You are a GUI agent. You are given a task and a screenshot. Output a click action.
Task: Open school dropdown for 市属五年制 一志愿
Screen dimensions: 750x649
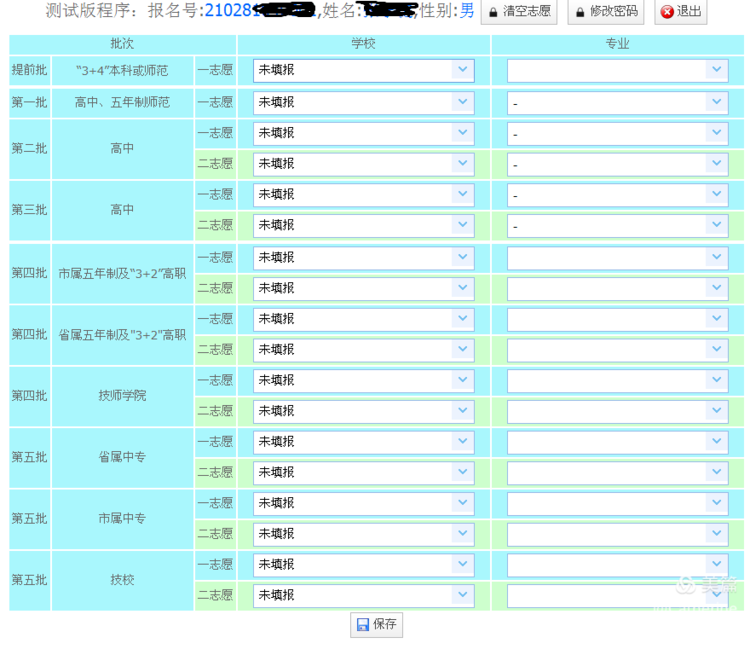coord(364,257)
